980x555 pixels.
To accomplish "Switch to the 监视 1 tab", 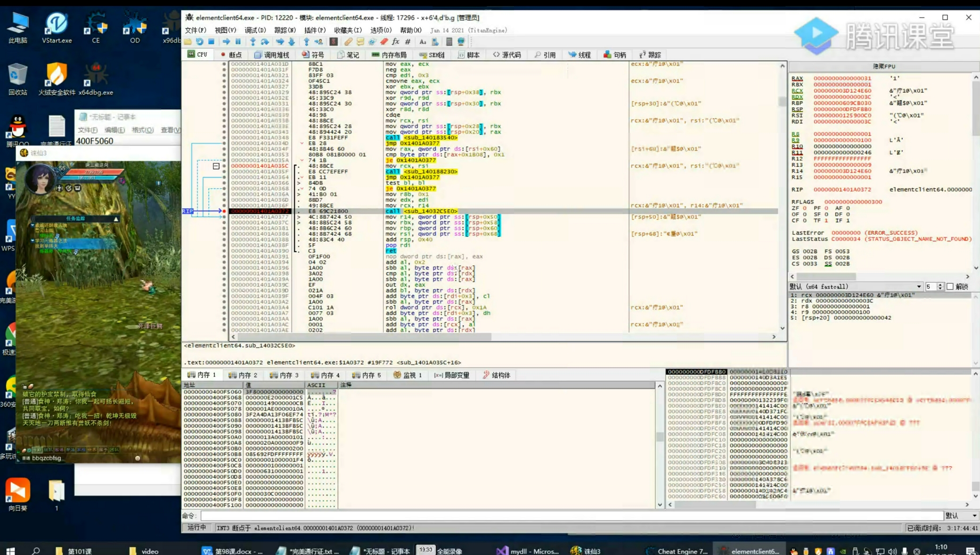I will point(407,375).
